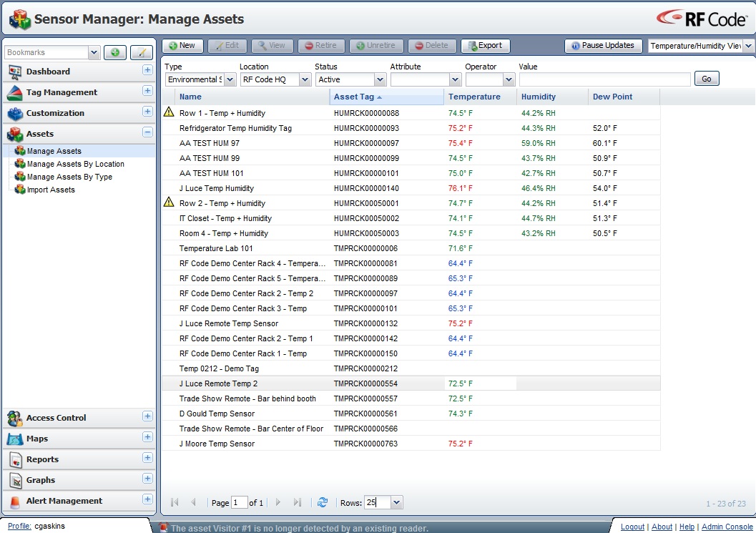Open the Operator filter dropdown

coord(509,79)
